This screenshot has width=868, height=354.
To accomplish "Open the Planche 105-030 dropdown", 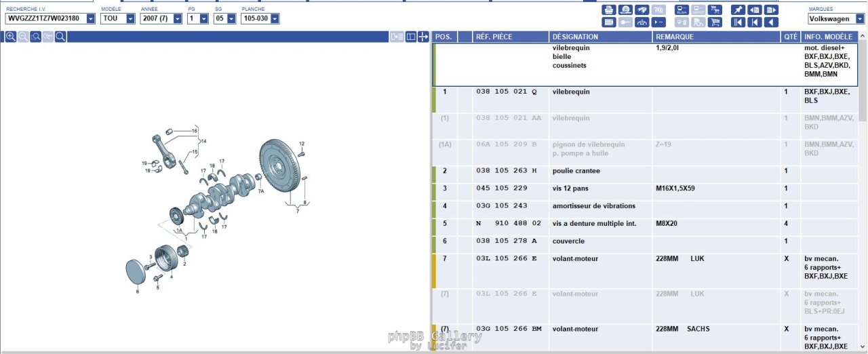I will click(x=275, y=19).
